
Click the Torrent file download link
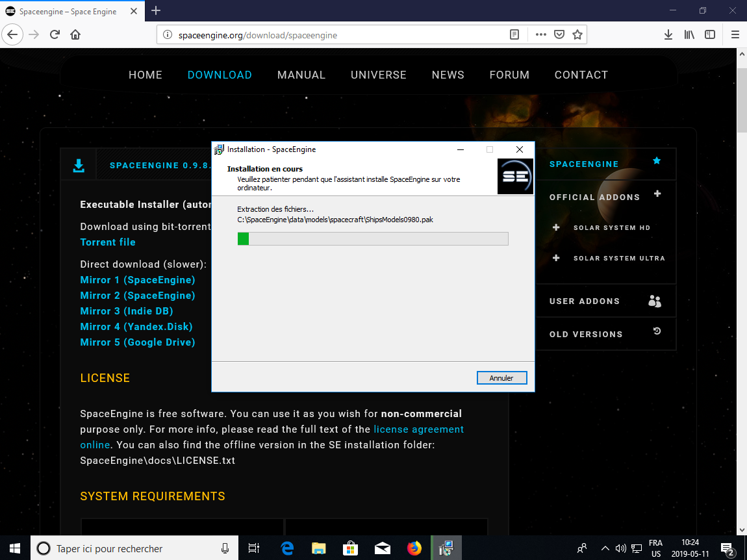108,242
